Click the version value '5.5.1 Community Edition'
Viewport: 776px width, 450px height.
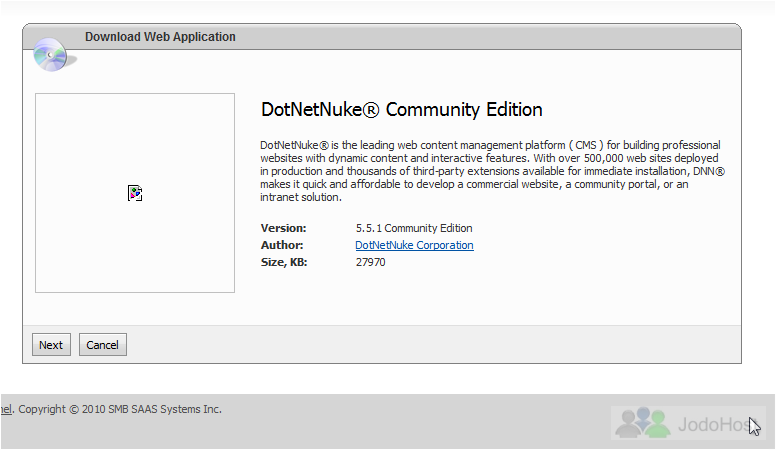point(414,228)
